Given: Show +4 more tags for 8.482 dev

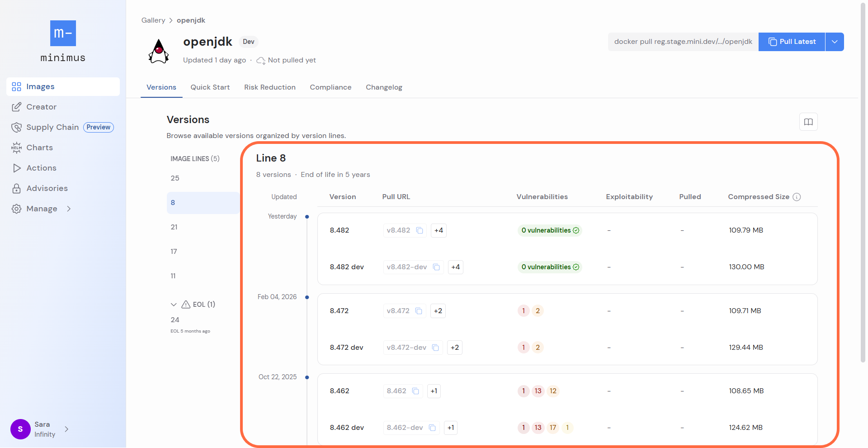Looking at the screenshot, I should tap(455, 267).
